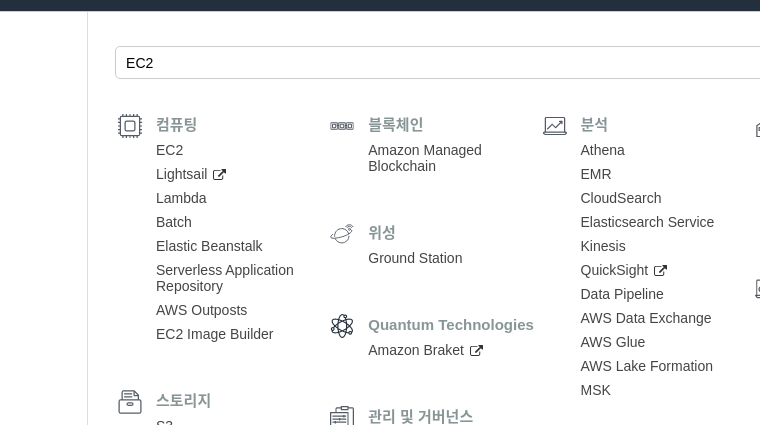
Task: Open AWS Data Exchange
Action: click(x=646, y=318)
